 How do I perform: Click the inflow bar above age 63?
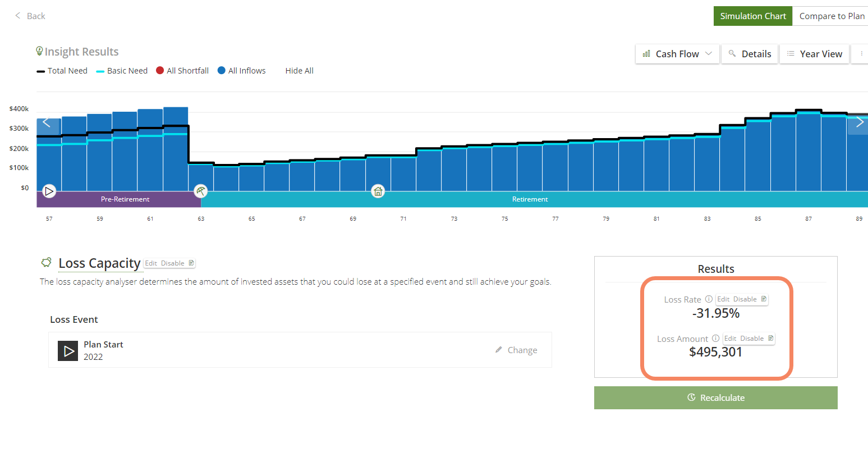click(201, 177)
